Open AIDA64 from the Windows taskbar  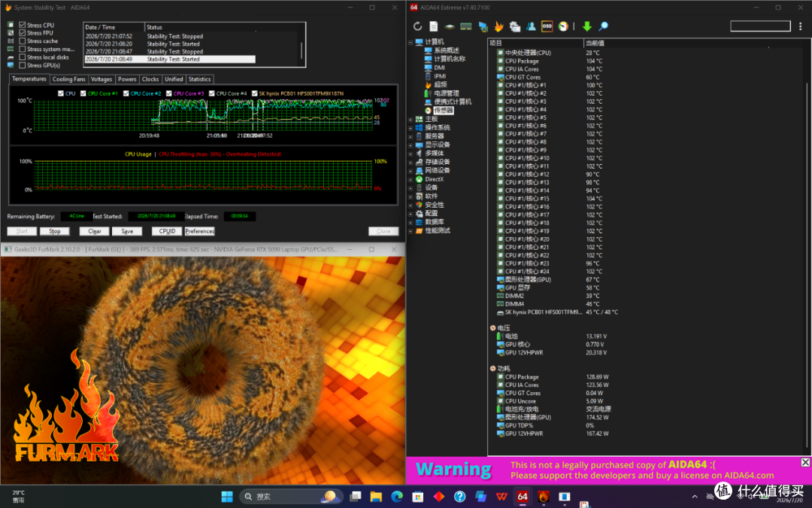(523, 497)
